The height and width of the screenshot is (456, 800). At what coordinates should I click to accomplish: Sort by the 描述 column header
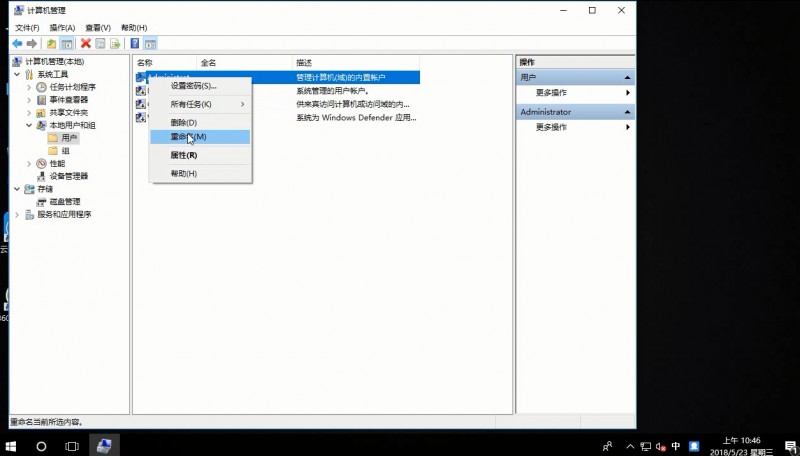tap(356, 63)
